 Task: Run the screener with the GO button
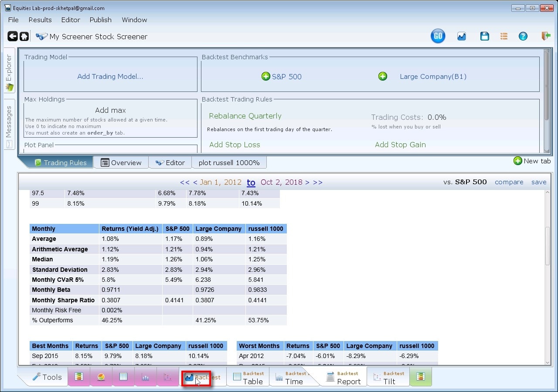[x=438, y=36]
